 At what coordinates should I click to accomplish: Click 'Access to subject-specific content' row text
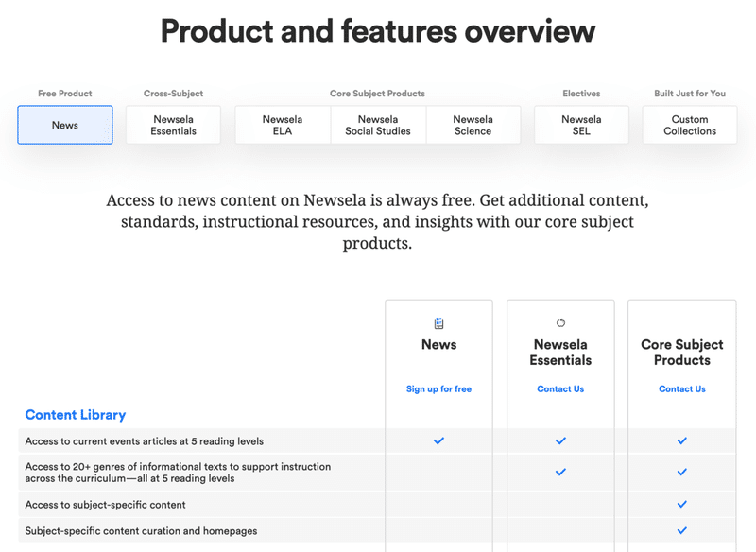[x=105, y=505]
